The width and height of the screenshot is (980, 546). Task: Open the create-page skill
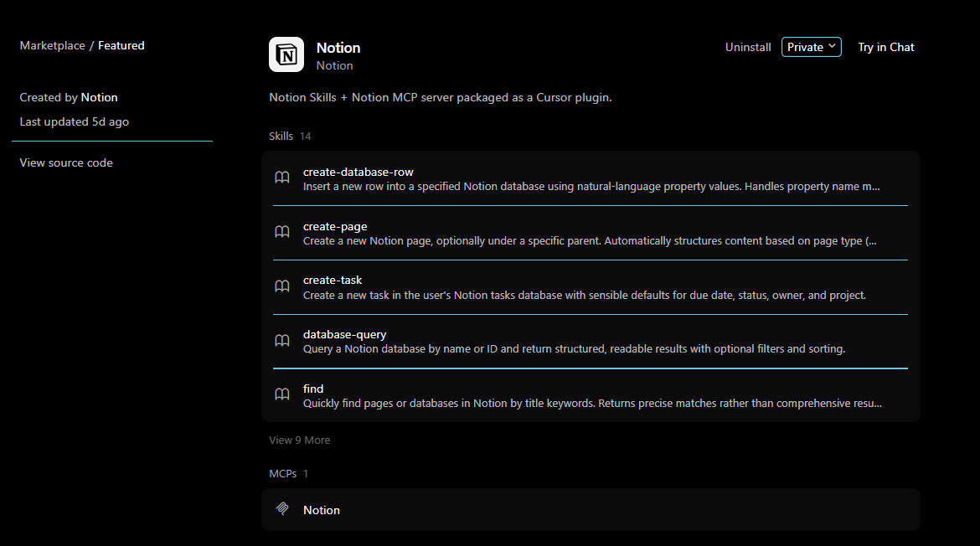[591, 233]
